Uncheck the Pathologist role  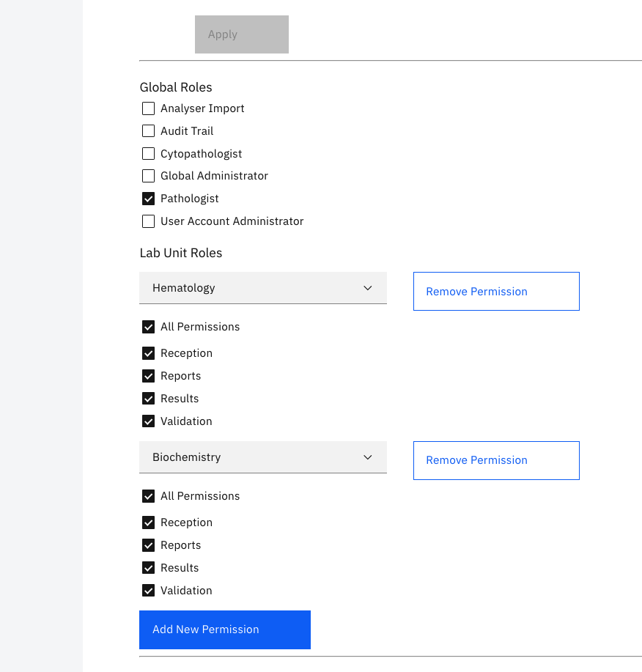tap(148, 198)
